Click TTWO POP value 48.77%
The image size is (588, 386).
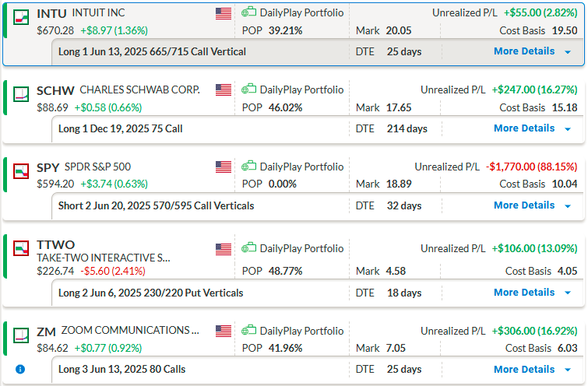point(285,271)
